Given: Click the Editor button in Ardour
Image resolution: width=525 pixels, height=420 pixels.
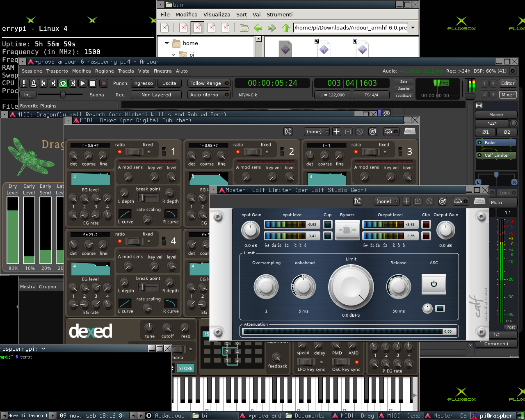Looking at the screenshot, I should (508, 83).
